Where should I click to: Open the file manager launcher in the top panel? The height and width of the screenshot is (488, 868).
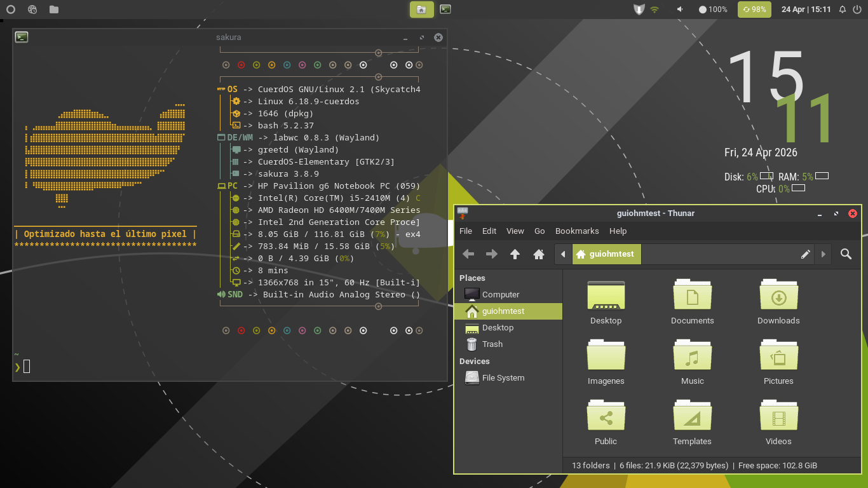pyautogui.click(x=54, y=10)
